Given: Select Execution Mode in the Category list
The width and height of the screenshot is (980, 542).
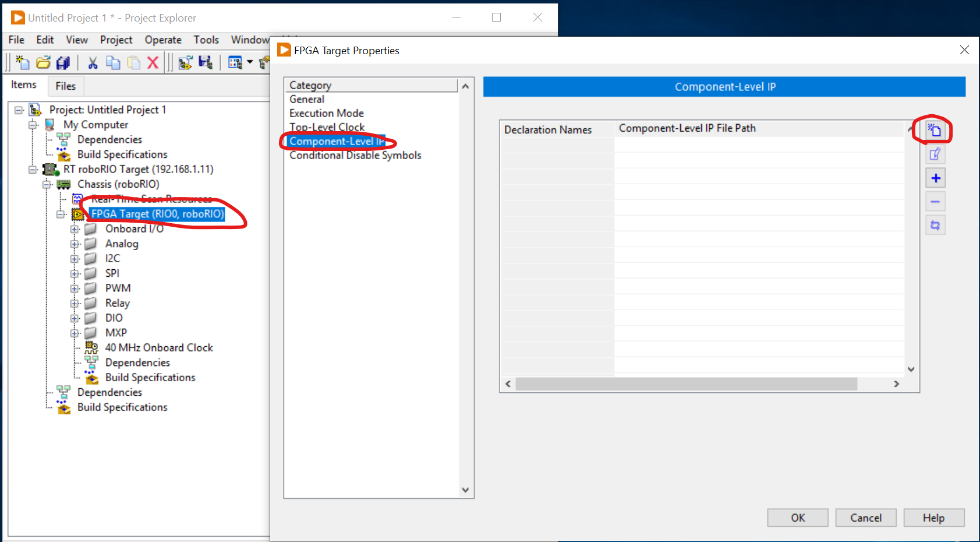Looking at the screenshot, I should click(x=327, y=112).
